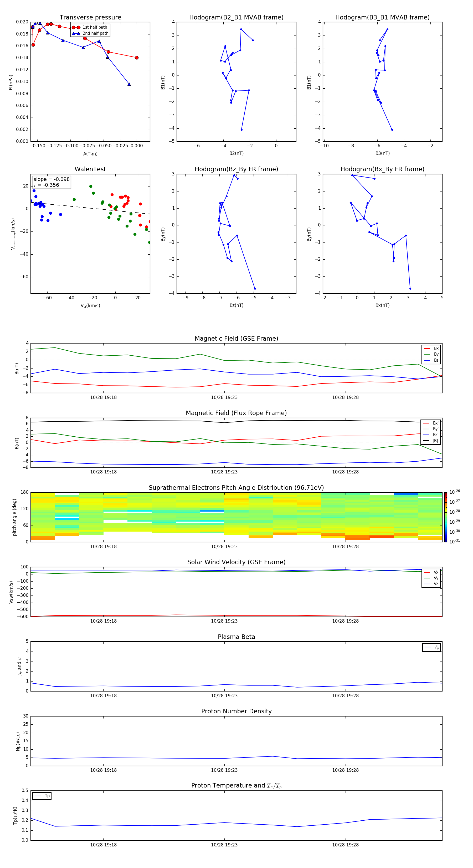
Task: Click the pitch angle colorbar
Action: pyautogui.click(x=446, y=517)
